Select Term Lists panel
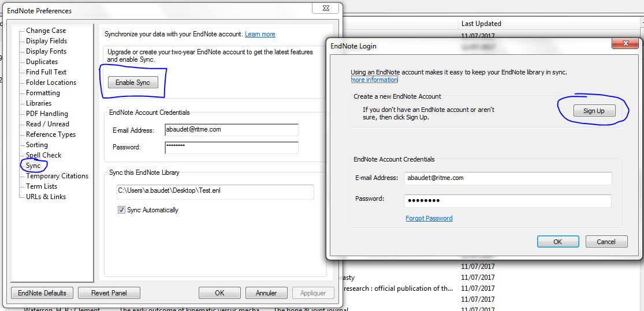Image resolution: width=644 pixels, height=311 pixels. 42,186
